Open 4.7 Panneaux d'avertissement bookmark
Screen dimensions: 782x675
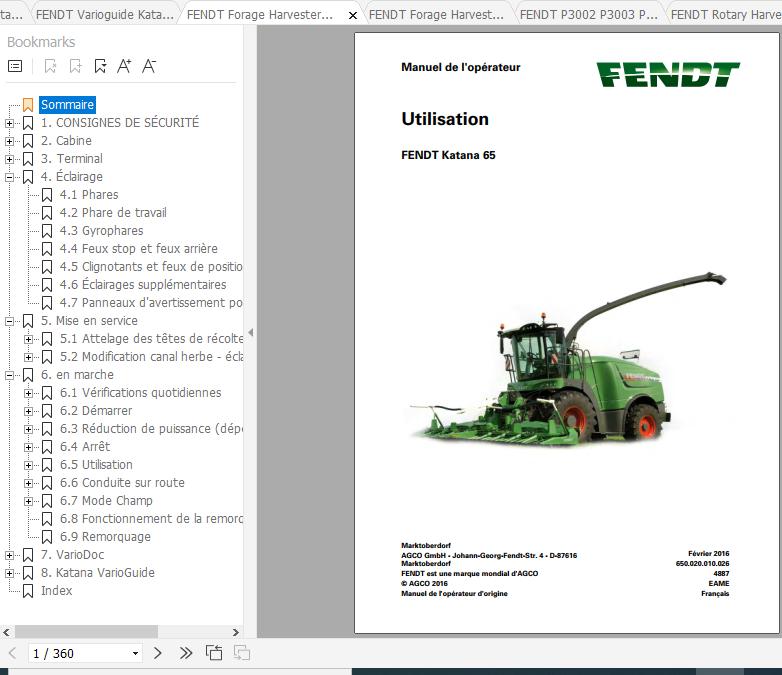pos(151,302)
